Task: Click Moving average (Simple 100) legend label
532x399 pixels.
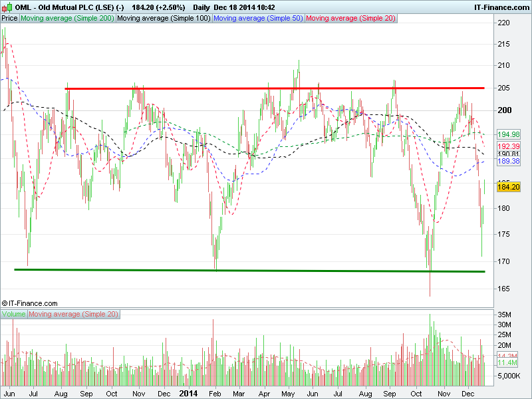Action: point(164,19)
